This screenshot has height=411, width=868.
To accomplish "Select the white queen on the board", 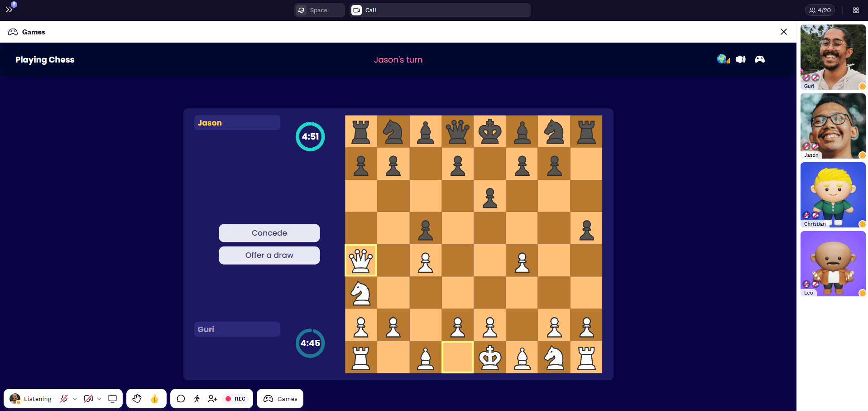I will pyautogui.click(x=361, y=261).
